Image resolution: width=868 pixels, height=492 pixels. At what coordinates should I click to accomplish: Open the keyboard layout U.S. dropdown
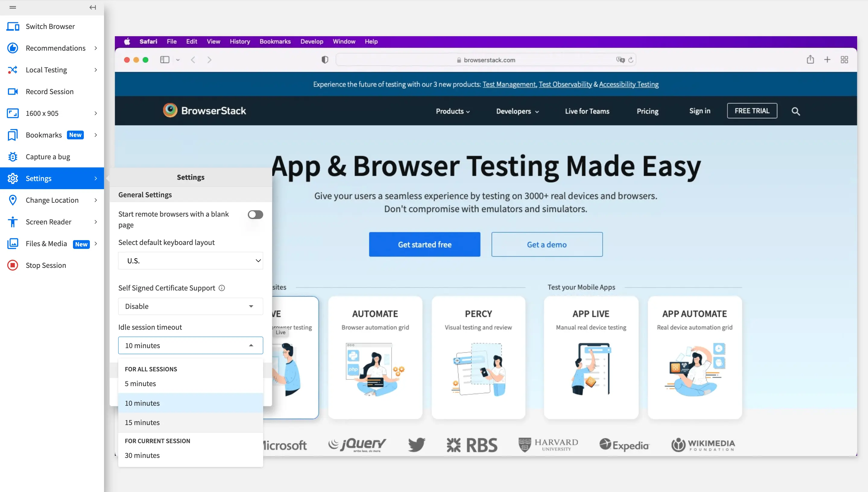(x=191, y=261)
